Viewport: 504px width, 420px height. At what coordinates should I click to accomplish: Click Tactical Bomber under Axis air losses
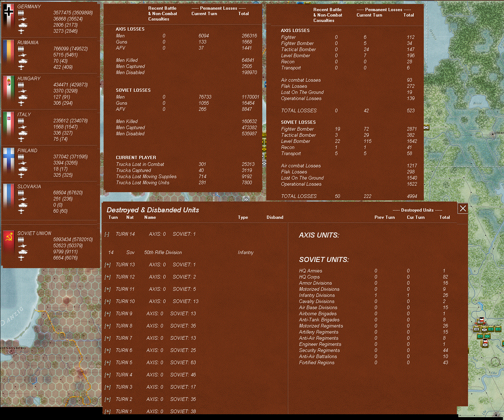coord(298,50)
